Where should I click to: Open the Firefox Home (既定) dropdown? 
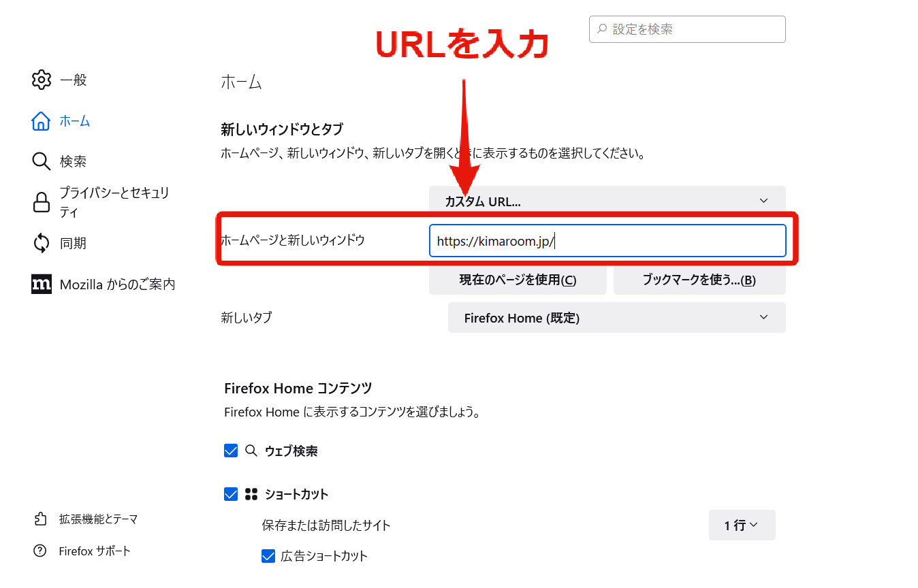[x=617, y=318]
